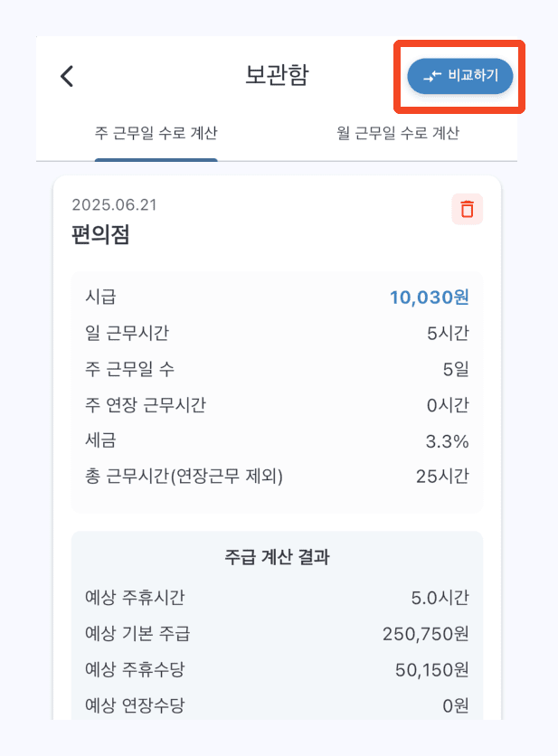Tap the 10,030원 hourly wage value

429,297
